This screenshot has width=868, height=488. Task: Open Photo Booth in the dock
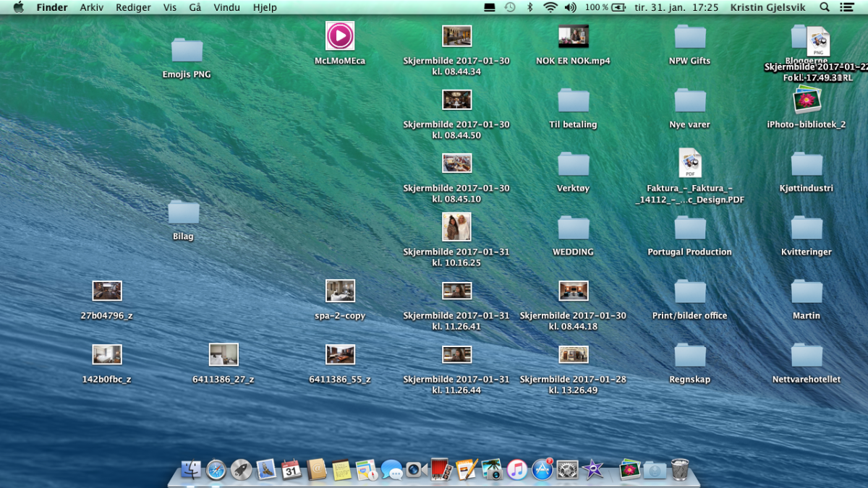(441, 470)
